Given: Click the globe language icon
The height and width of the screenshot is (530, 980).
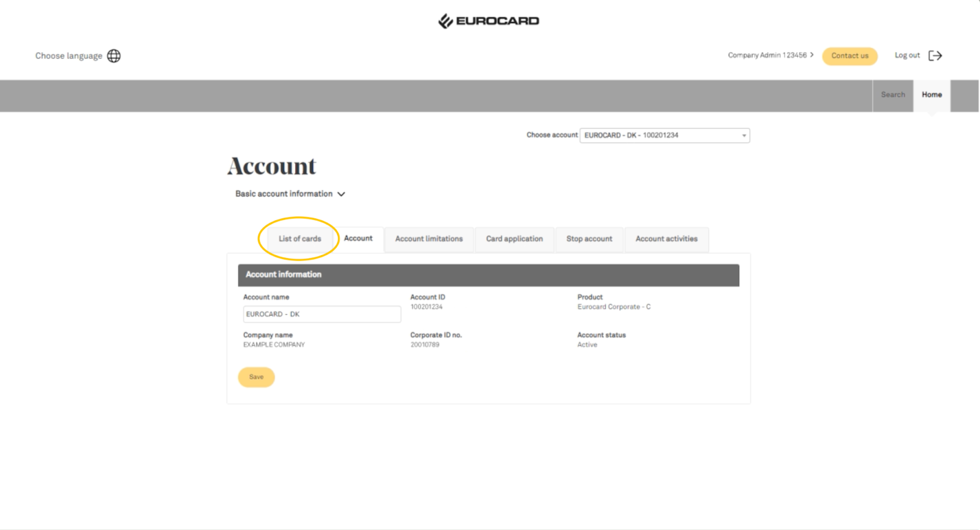Looking at the screenshot, I should (114, 56).
